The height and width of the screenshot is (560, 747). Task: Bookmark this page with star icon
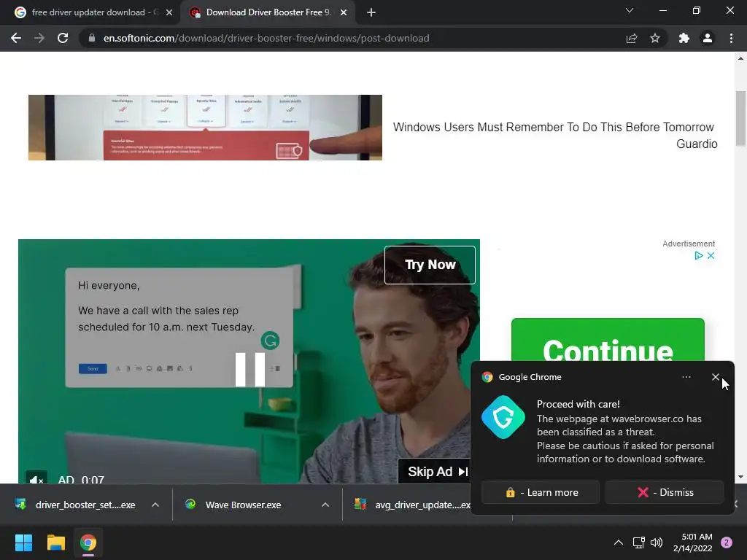tap(655, 38)
